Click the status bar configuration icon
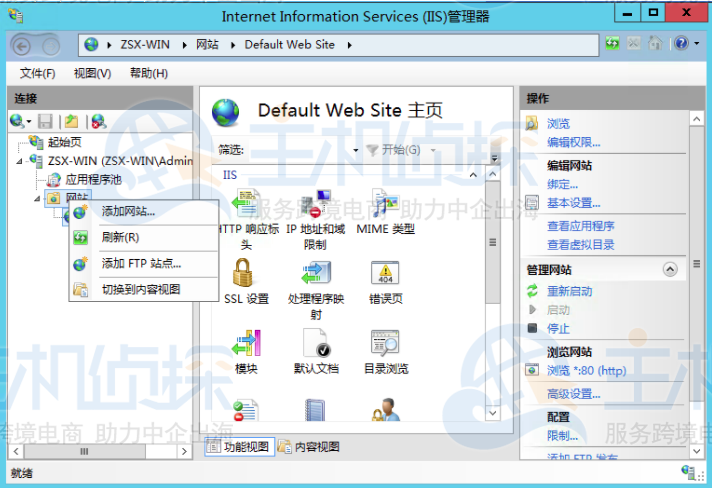The width and height of the screenshot is (712, 488). [x=687, y=472]
